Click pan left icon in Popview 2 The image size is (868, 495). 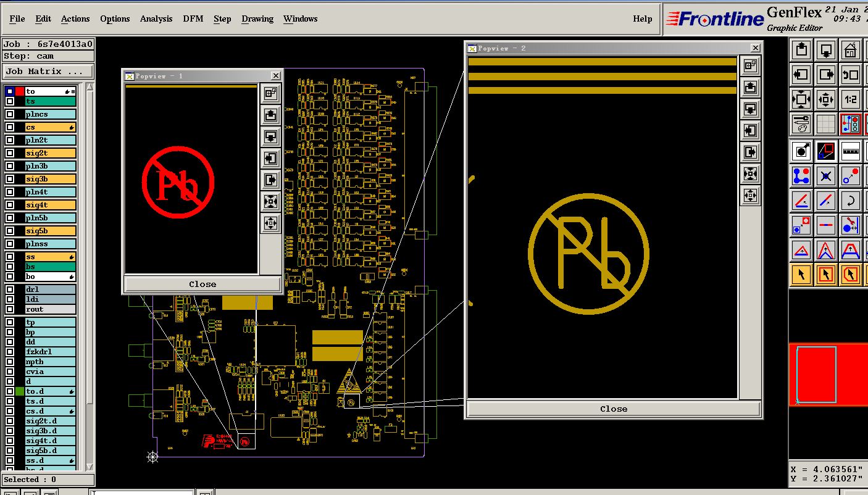pyautogui.click(x=750, y=130)
